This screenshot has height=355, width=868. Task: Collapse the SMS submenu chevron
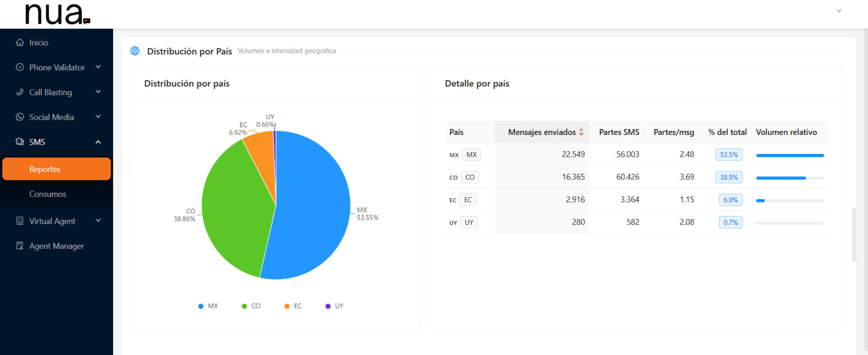98,142
